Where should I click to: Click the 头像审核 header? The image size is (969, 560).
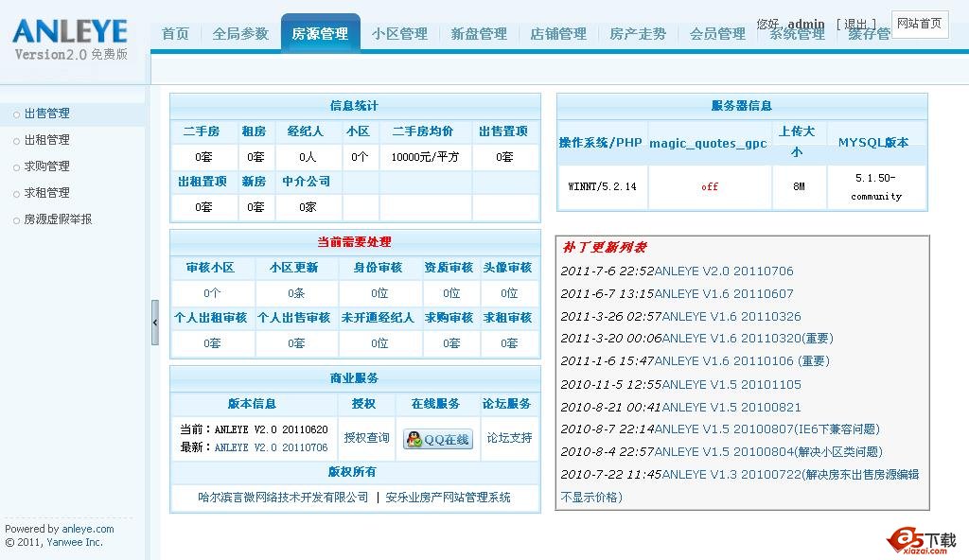point(507,268)
